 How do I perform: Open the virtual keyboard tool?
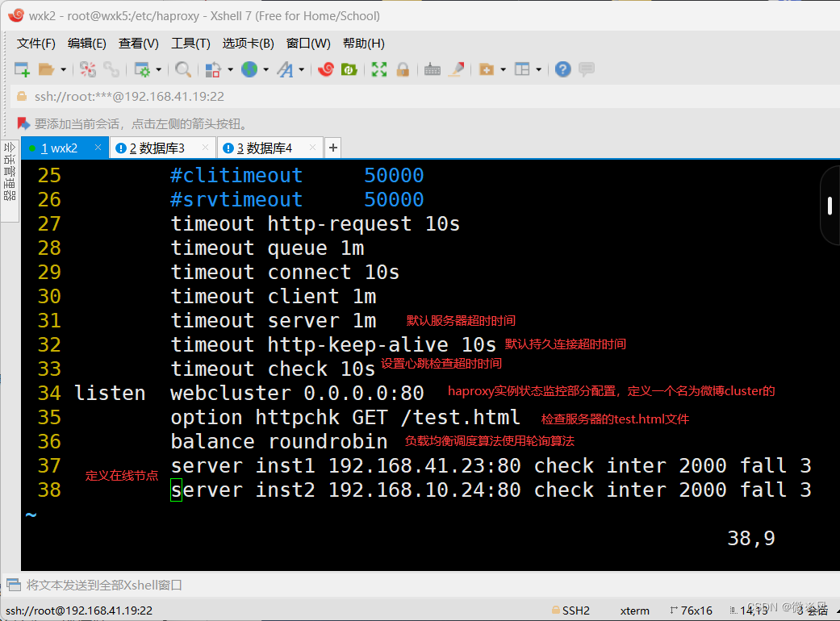click(x=433, y=69)
